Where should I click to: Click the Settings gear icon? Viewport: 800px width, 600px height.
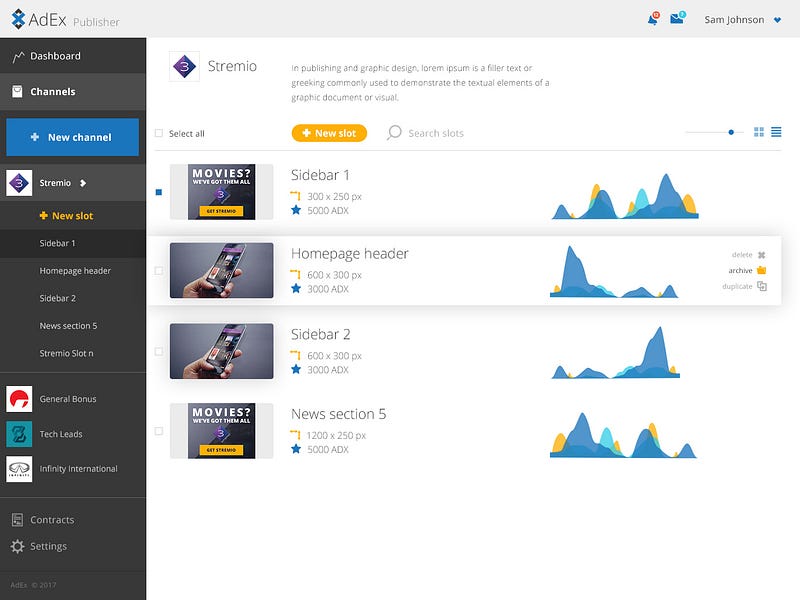17,546
